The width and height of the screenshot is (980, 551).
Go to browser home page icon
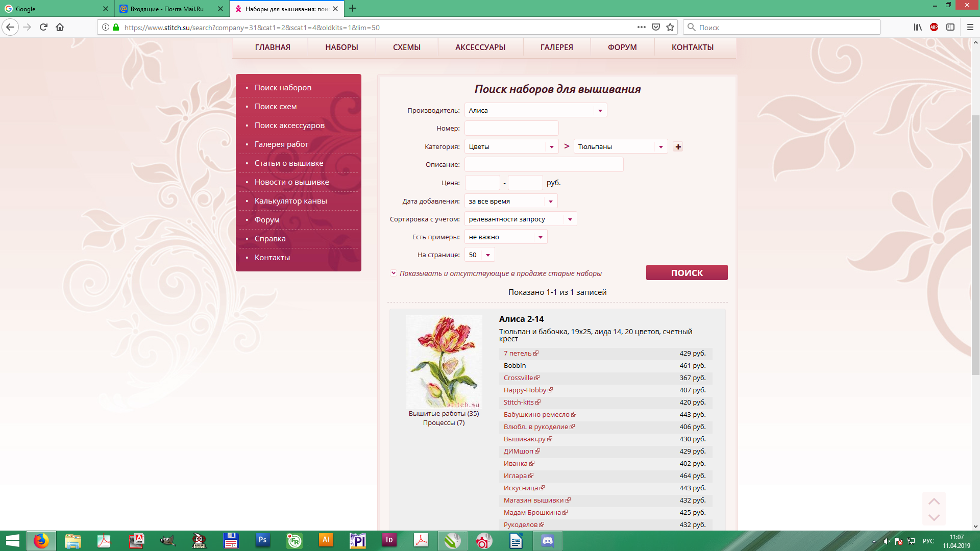[60, 28]
